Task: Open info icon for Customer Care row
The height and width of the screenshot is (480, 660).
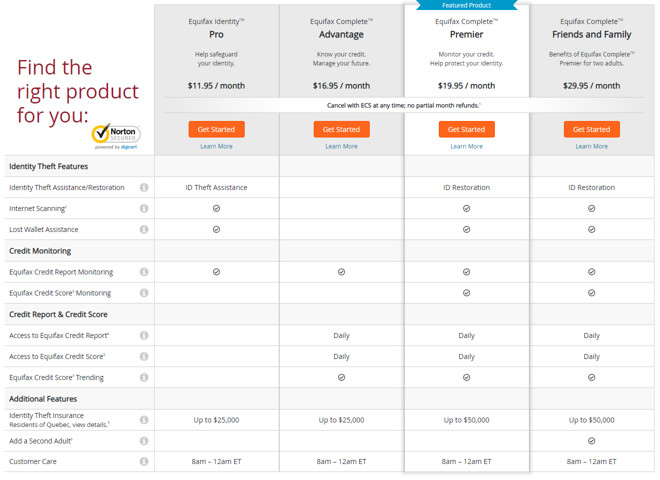Action: click(144, 462)
